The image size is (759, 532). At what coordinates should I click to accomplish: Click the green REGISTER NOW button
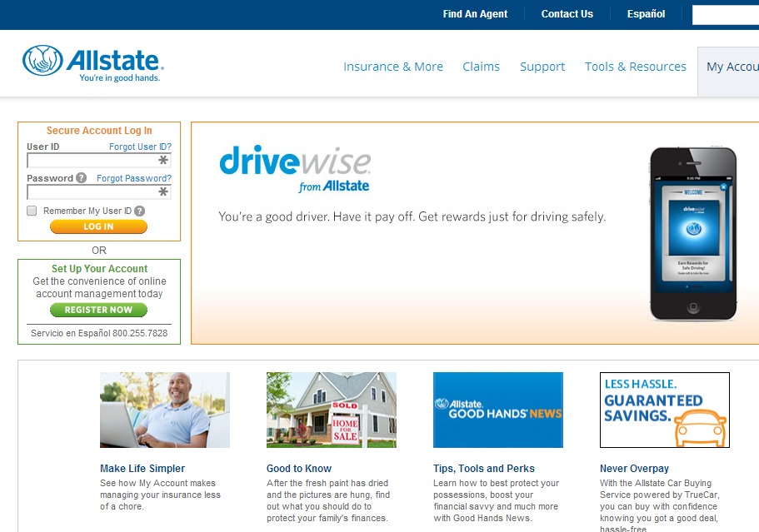[99, 310]
